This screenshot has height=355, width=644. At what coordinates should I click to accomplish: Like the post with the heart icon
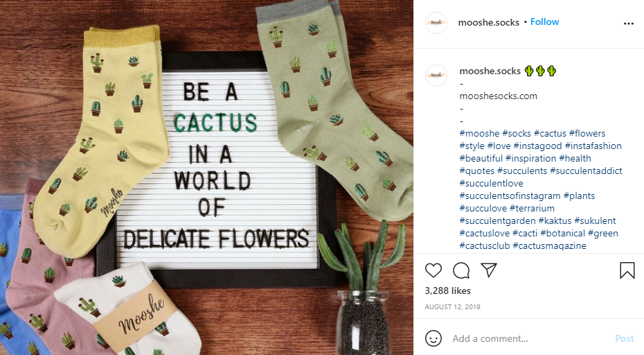point(433,270)
